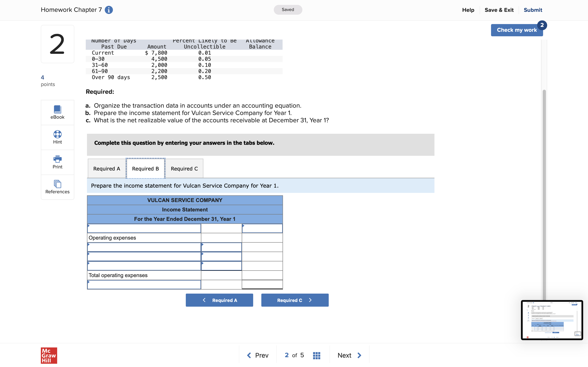Expand the first income statement row dropdown
The width and height of the screenshot is (588, 367).
click(144, 228)
